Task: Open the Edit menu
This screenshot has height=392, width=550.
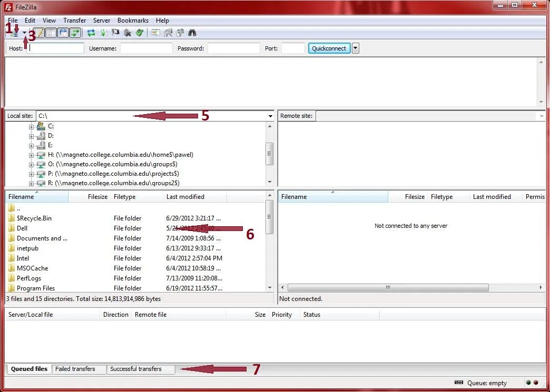Action: pyautogui.click(x=30, y=21)
